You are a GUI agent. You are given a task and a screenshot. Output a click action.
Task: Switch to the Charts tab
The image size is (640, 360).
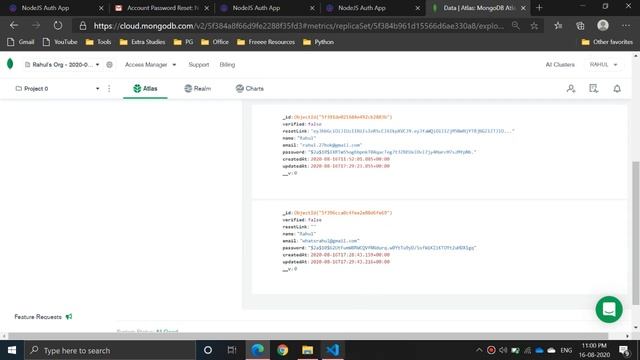[x=250, y=89]
